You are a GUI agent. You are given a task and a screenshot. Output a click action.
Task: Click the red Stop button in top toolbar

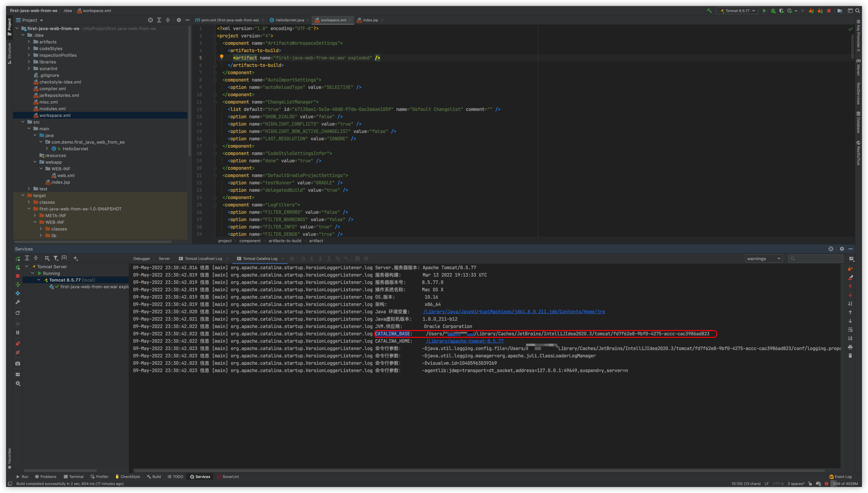click(x=829, y=11)
